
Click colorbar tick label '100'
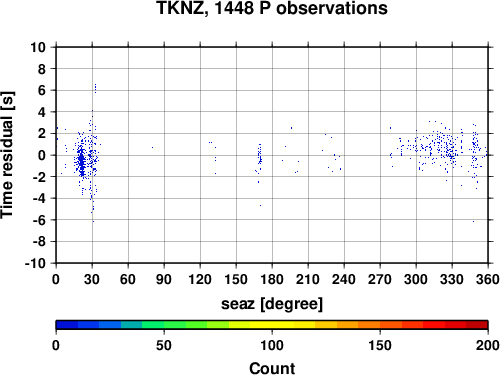click(272, 346)
